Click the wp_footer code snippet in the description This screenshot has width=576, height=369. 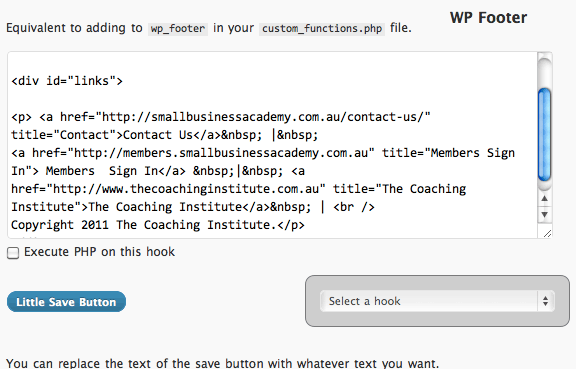pyautogui.click(x=178, y=29)
